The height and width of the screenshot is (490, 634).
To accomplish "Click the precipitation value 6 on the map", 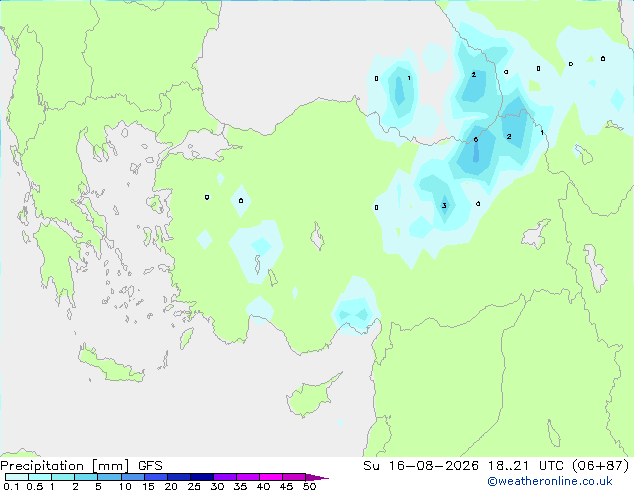I will click(476, 139).
